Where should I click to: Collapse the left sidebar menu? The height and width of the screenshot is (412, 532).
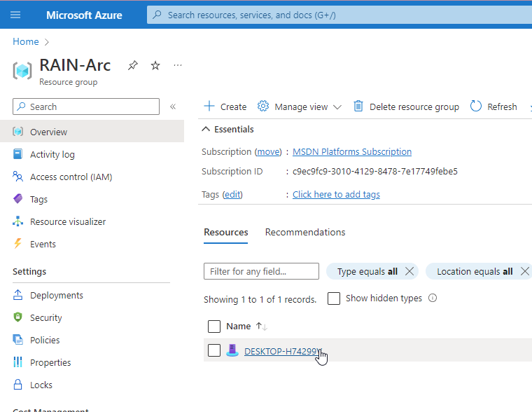coord(173,107)
